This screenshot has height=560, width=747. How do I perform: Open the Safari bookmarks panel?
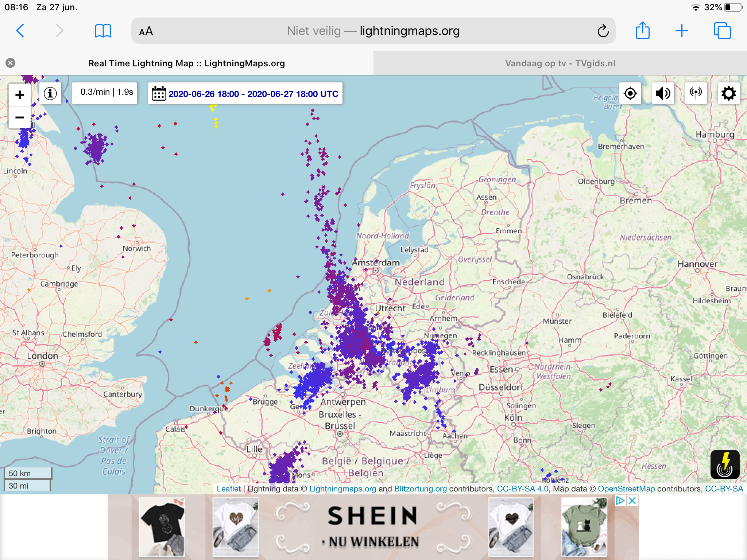coord(103,31)
